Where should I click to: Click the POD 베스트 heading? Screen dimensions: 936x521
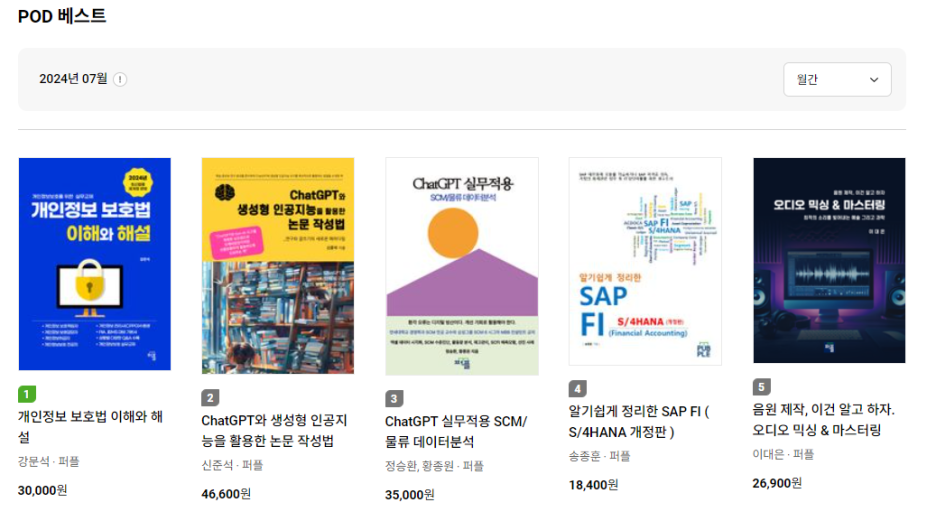pyautogui.click(x=62, y=16)
